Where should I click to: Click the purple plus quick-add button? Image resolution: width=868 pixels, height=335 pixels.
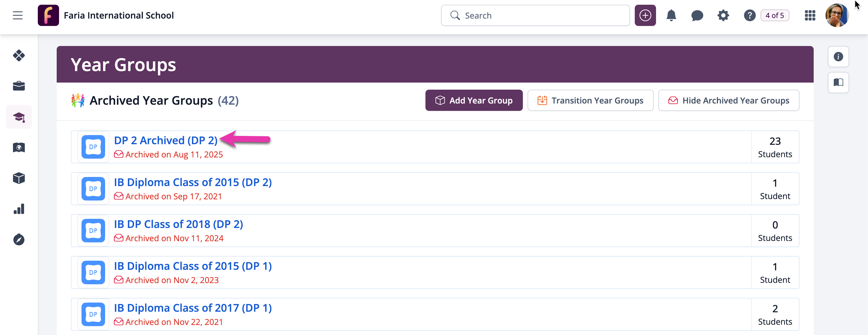[645, 16]
